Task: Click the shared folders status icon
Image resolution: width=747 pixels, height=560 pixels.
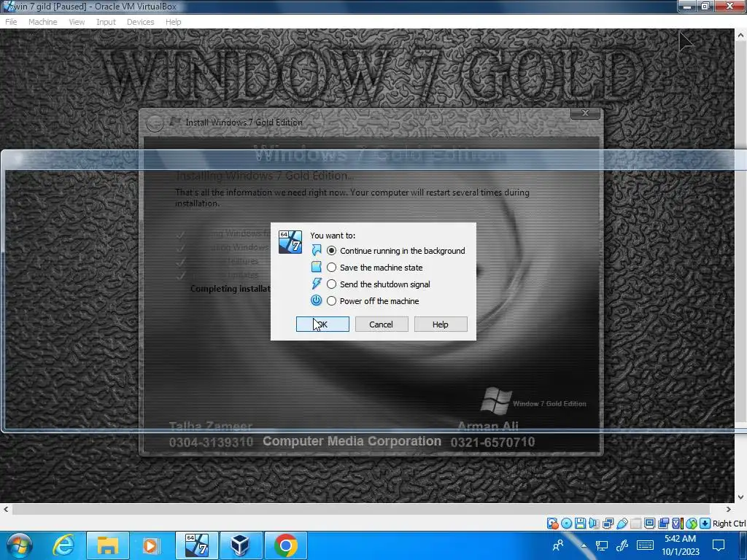Action: (635, 524)
